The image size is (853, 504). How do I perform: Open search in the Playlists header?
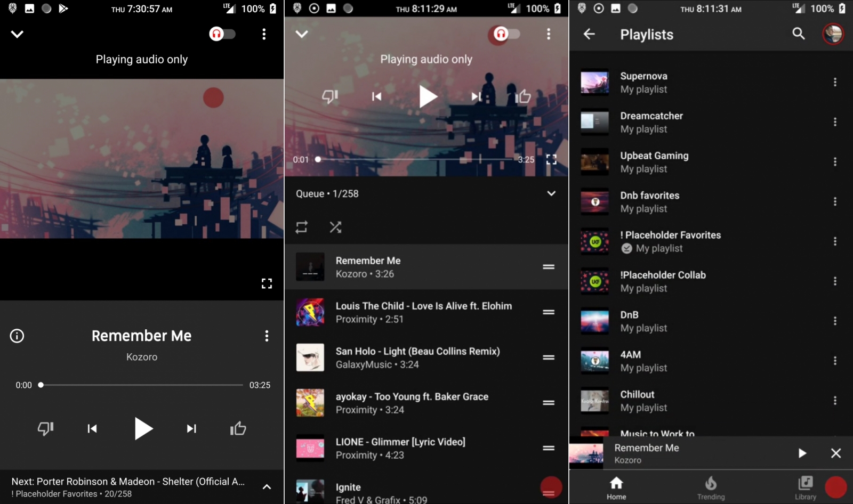pyautogui.click(x=798, y=34)
